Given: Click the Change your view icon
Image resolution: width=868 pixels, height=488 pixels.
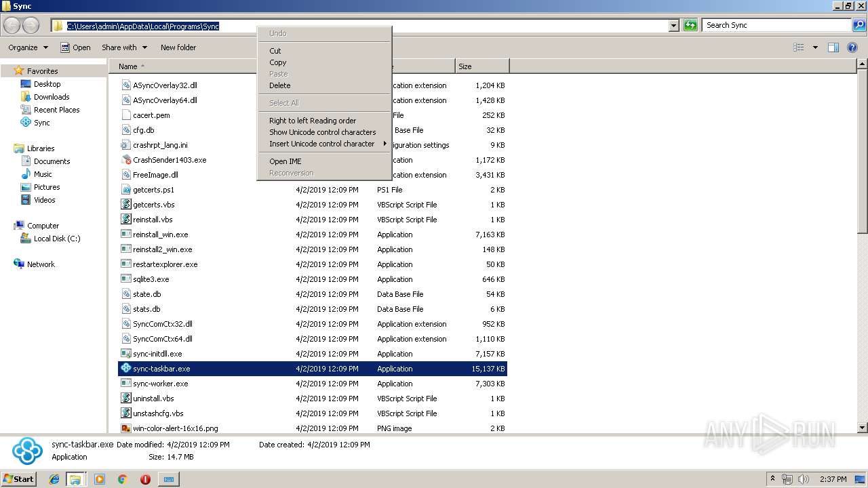Looking at the screenshot, I should click(x=799, y=47).
